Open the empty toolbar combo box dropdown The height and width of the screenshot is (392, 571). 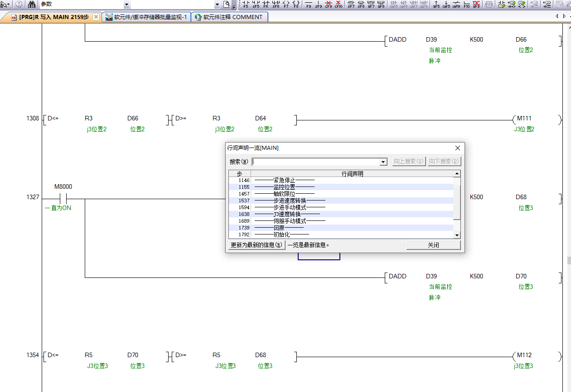(x=217, y=5)
